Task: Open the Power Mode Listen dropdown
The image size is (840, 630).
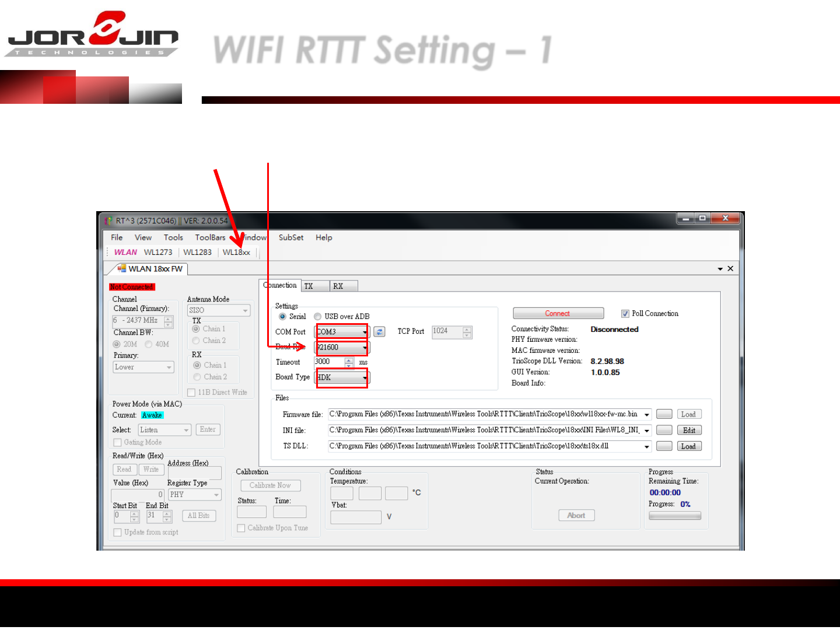Action: point(164,430)
